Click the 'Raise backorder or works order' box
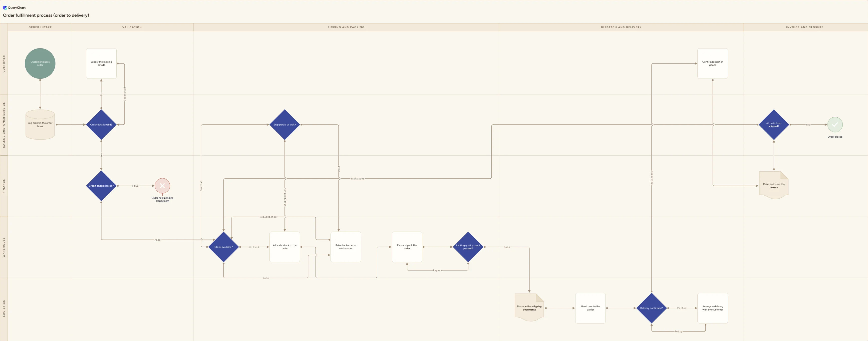The height and width of the screenshot is (341, 868). pos(346,247)
